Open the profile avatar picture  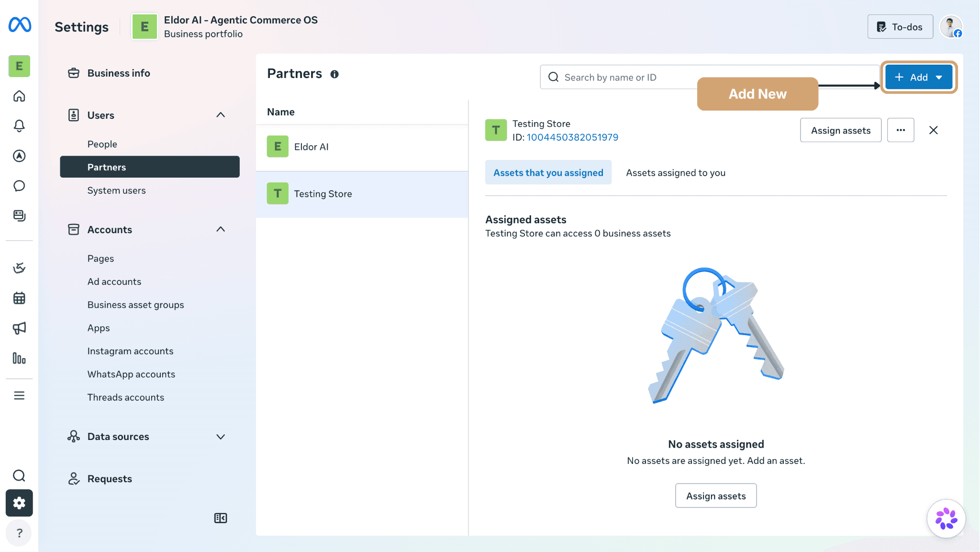click(951, 27)
